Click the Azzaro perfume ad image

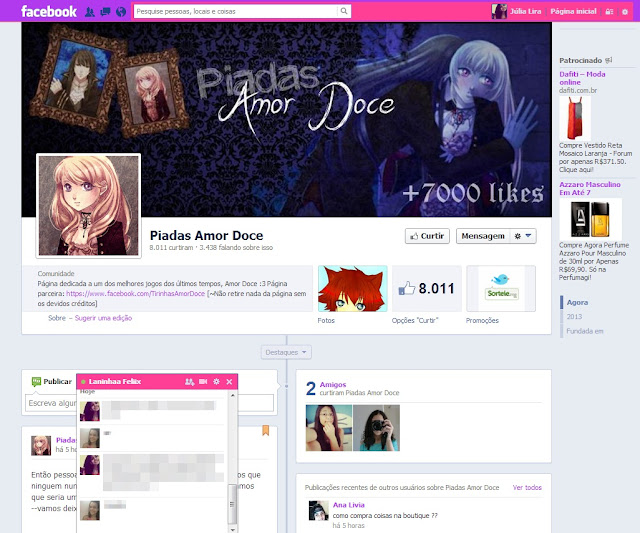tap(591, 220)
